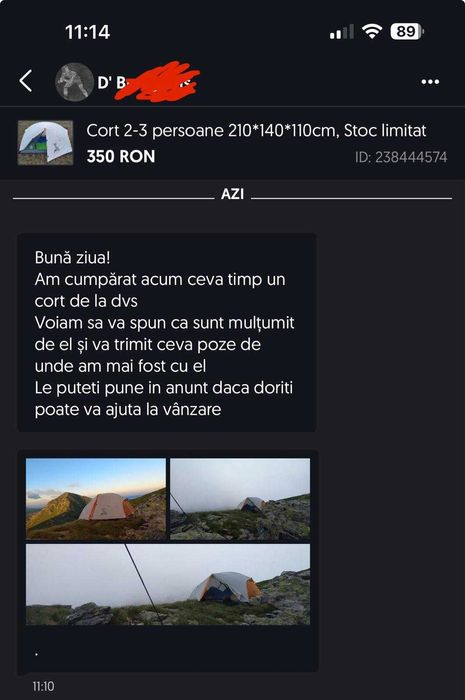This screenshot has height=700, width=465.
Task: Open the tent listing thumbnail
Action: tap(45, 143)
